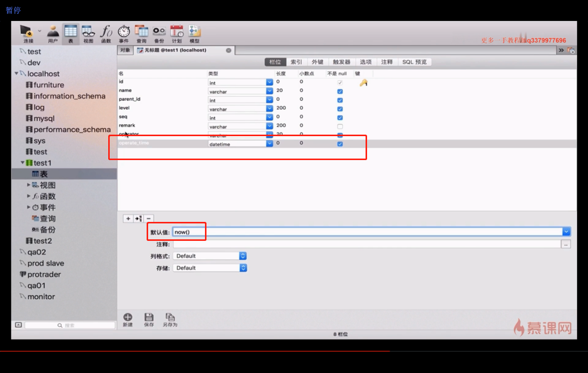Click the comment ellipsis button
Viewport: 588px width, 373px height.
566,244
